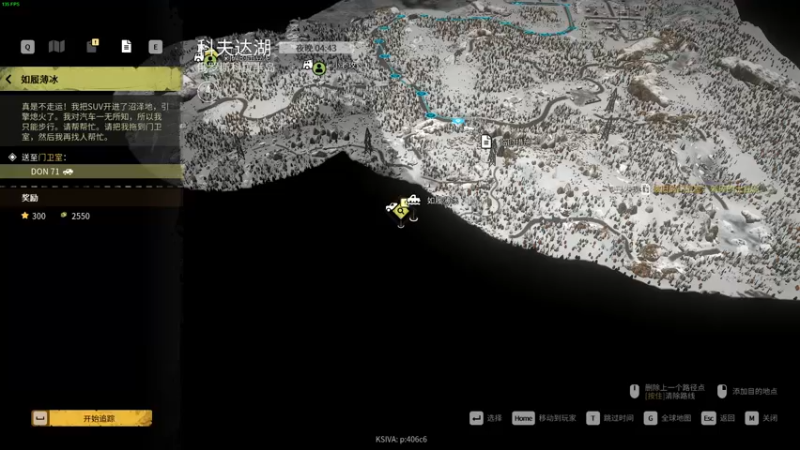Click the white pickup truck map marker
Viewport: 800px width, 450px height.
pos(413,199)
